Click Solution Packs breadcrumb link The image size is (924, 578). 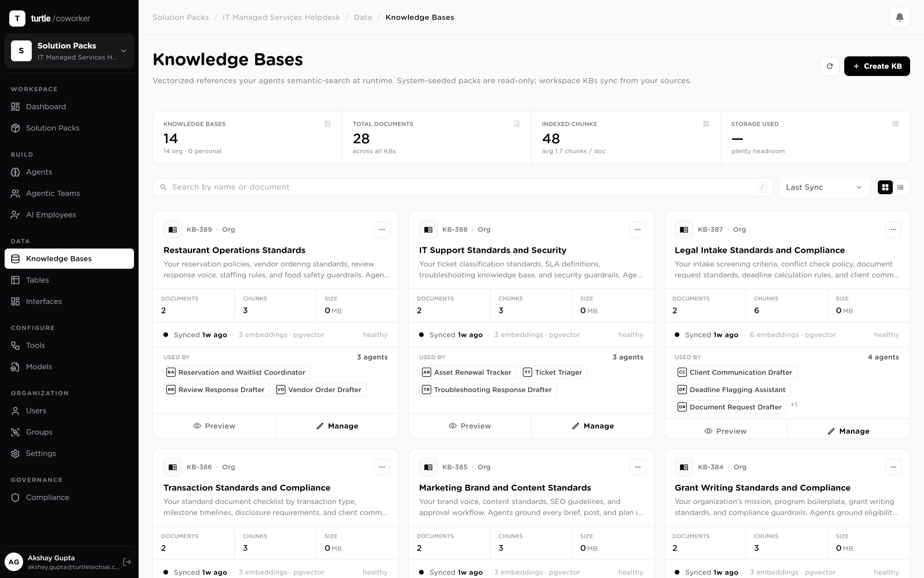180,17
